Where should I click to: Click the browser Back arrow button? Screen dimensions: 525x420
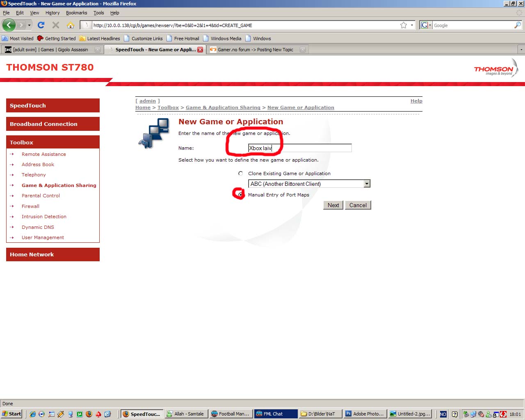tap(9, 25)
